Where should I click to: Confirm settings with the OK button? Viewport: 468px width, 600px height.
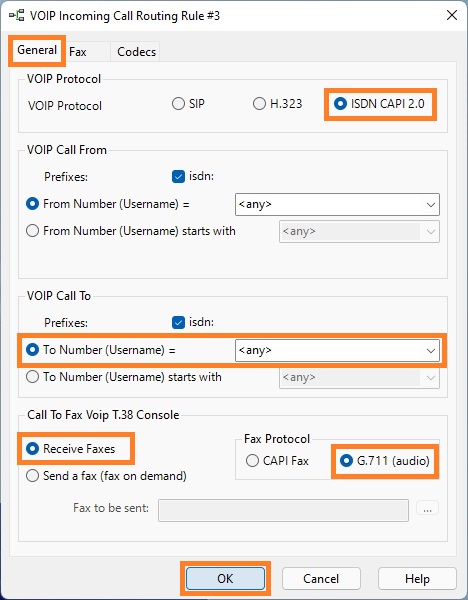pos(225,579)
